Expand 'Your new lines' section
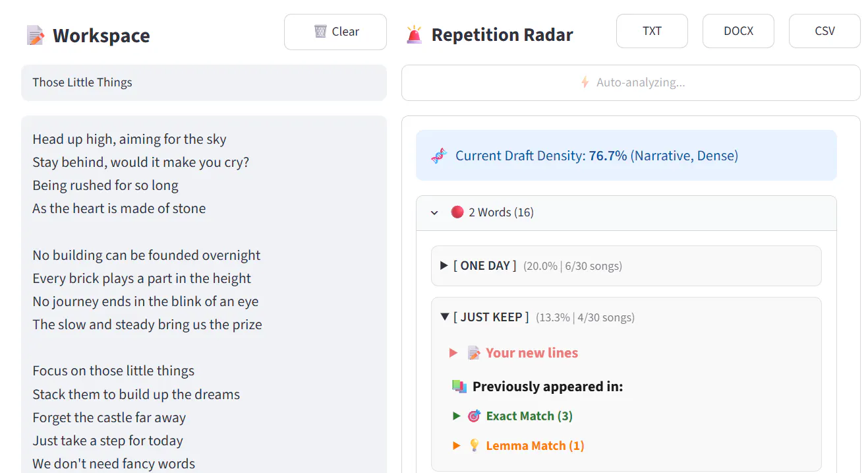The height and width of the screenshot is (473, 868). (513, 353)
